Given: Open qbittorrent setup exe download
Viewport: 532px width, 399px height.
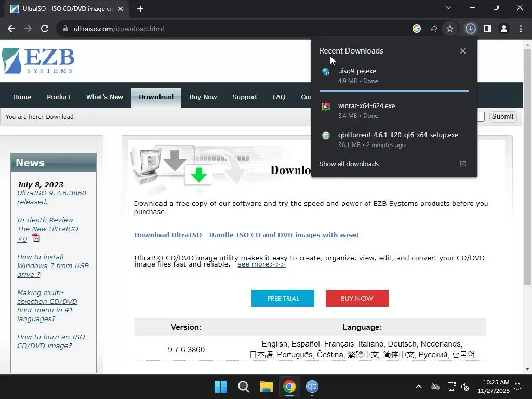Looking at the screenshot, I should coord(394,140).
